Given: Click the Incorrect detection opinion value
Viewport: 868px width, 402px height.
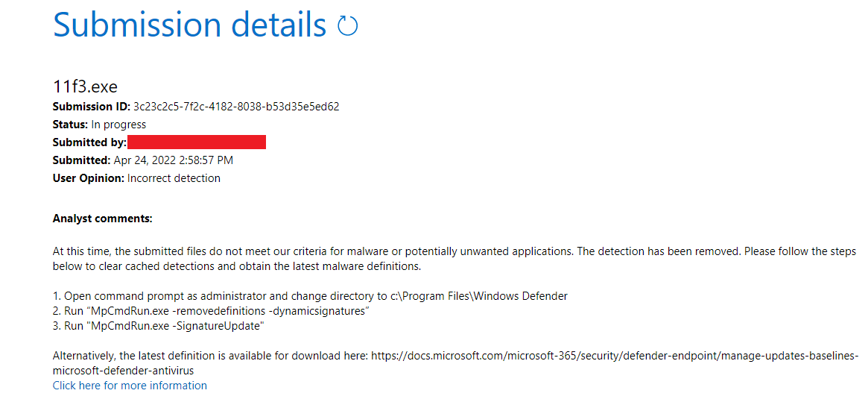Looking at the screenshot, I should point(174,178).
